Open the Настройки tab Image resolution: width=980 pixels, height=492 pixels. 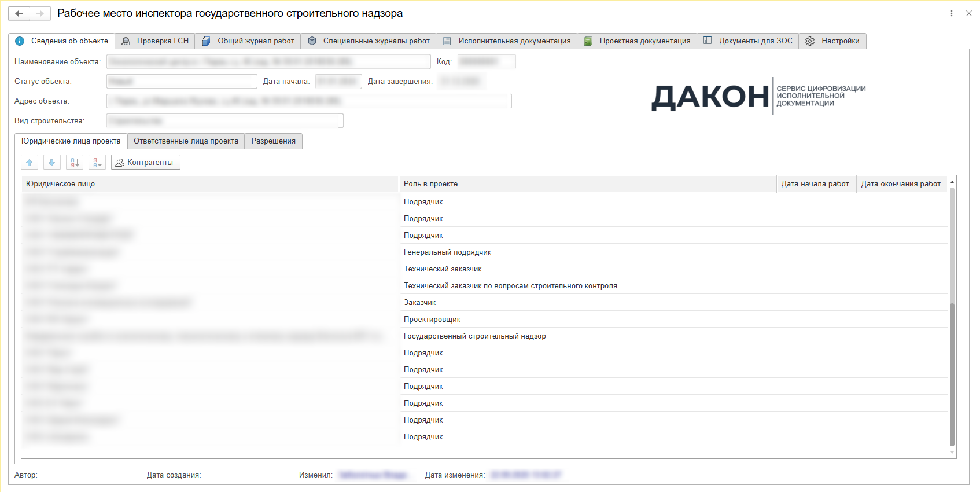[x=832, y=41]
